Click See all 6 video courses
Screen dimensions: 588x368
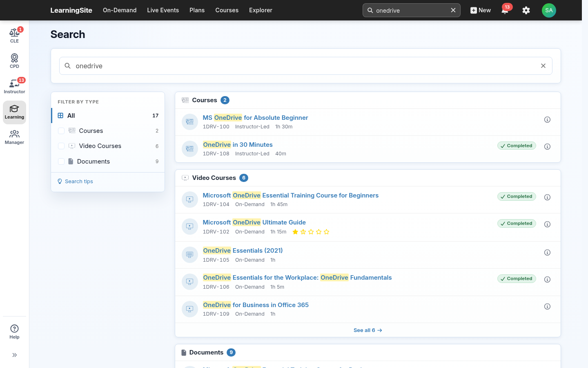coord(367,330)
